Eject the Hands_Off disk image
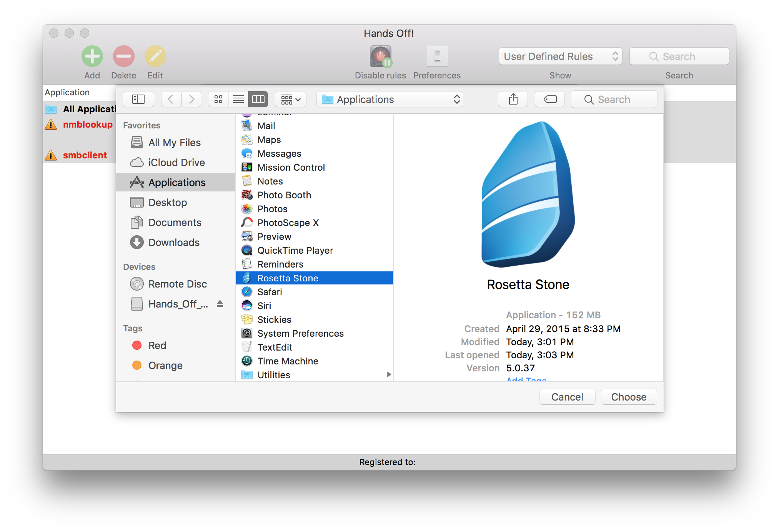This screenshot has width=779, height=532. (220, 304)
